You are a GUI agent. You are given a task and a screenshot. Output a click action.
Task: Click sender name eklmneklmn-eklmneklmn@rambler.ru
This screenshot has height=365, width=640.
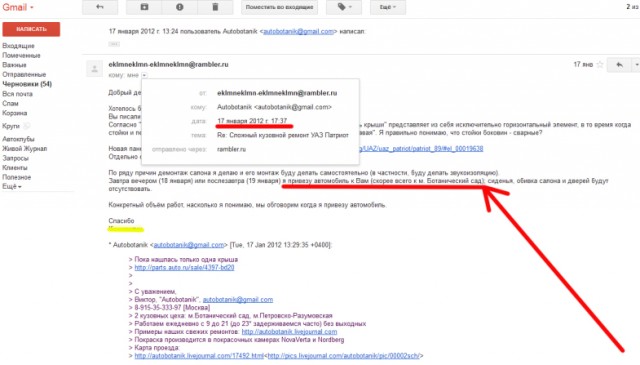[168, 65]
